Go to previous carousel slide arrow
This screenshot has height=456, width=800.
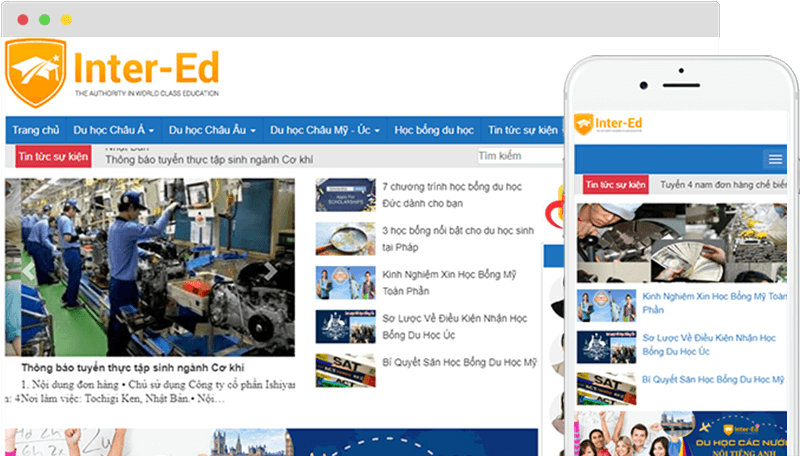pyautogui.click(x=28, y=270)
